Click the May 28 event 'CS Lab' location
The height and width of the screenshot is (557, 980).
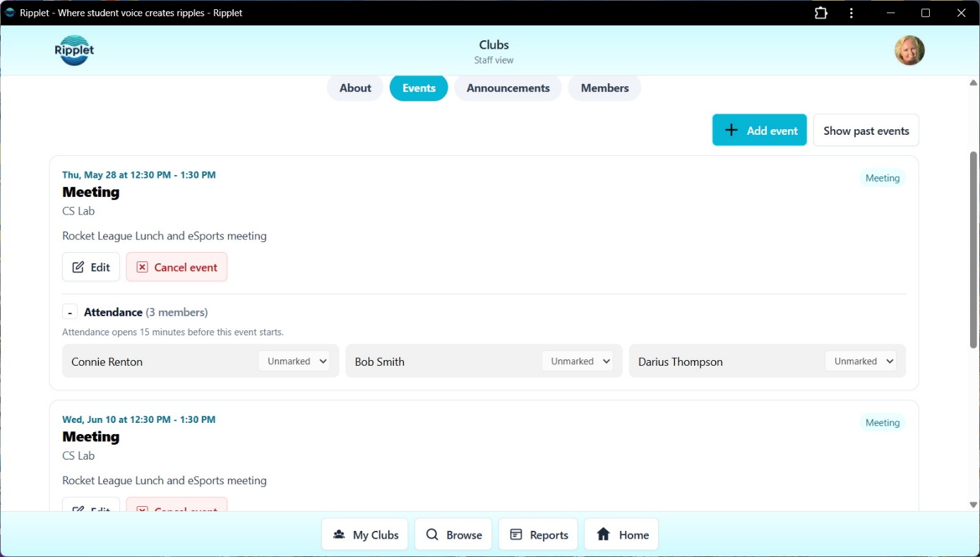(x=78, y=211)
